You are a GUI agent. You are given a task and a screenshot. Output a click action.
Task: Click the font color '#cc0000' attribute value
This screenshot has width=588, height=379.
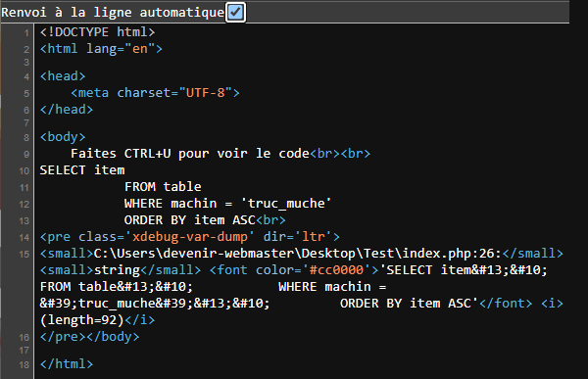point(337,270)
